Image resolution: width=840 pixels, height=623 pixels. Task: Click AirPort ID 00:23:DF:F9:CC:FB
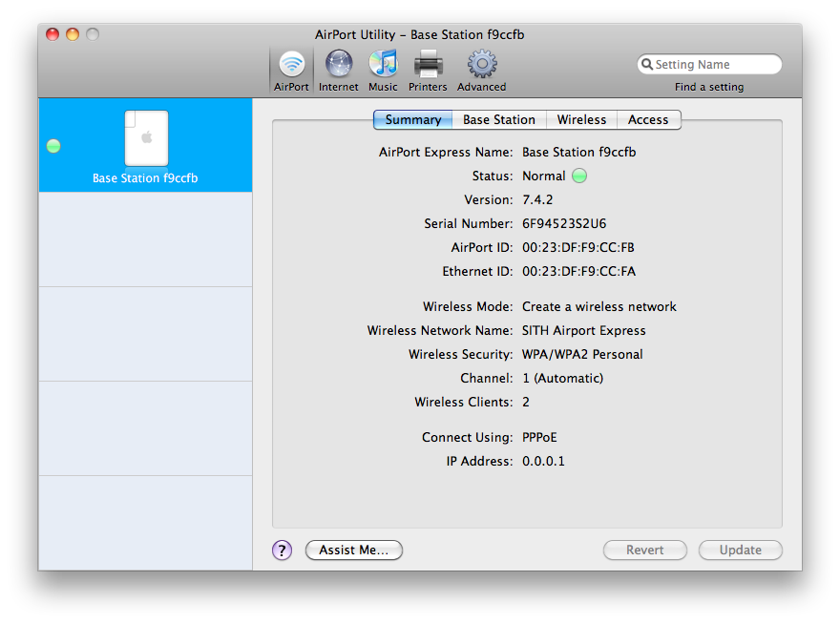[x=578, y=247]
